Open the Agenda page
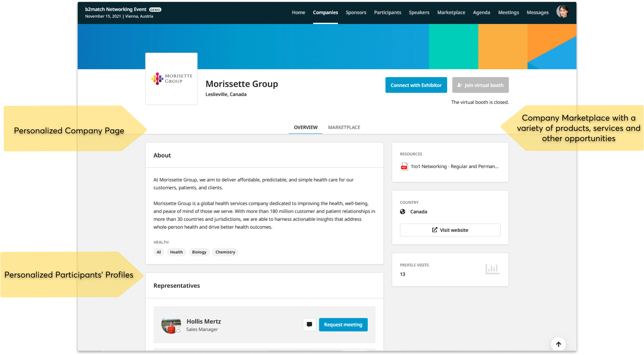644x355 pixels. pyautogui.click(x=481, y=12)
